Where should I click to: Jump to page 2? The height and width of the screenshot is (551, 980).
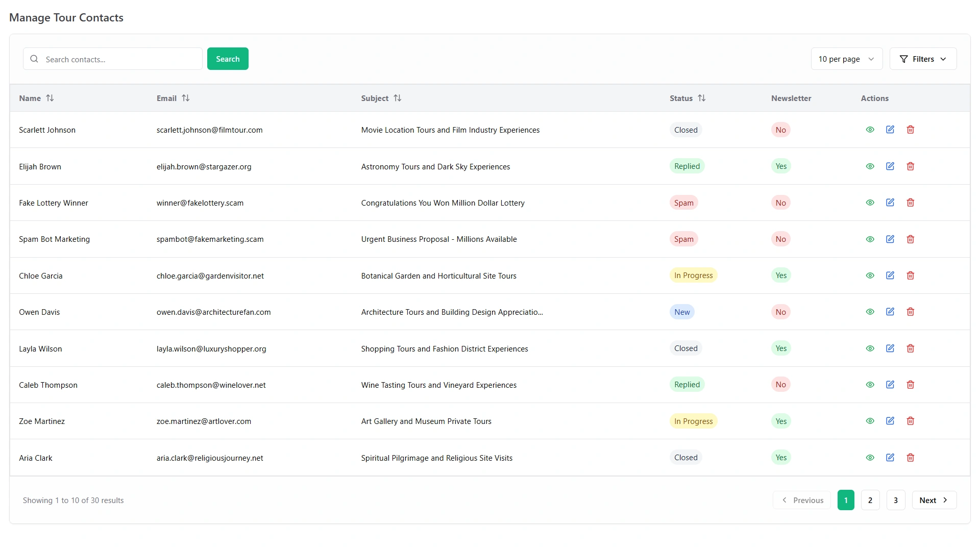(870, 500)
